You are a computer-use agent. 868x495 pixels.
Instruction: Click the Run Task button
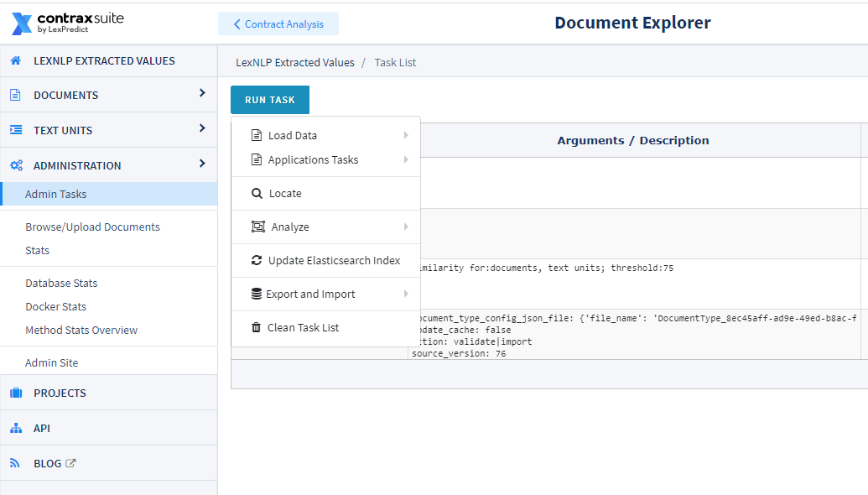coord(270,100)
